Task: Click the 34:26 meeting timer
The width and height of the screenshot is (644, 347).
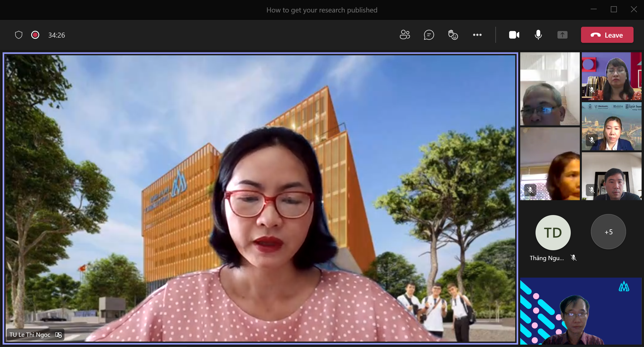Action: point(57,35)
